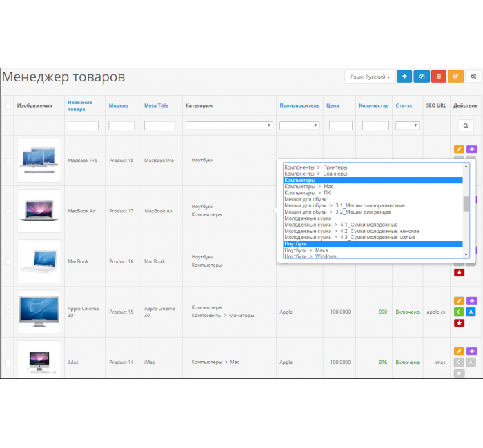483x448 pixels.
Task: Check the Apple Cinema 30" row checkbox
Action: pos(8,312)
